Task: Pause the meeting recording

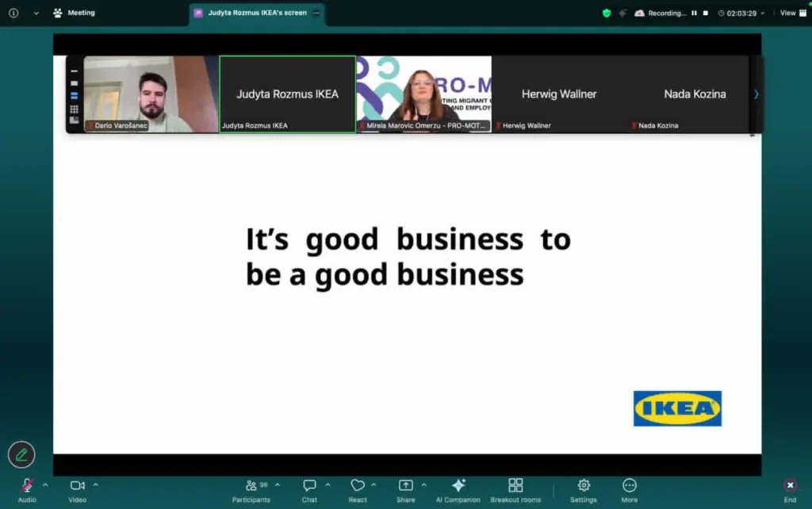Action: pyautogui.click(x=694, y=13)
